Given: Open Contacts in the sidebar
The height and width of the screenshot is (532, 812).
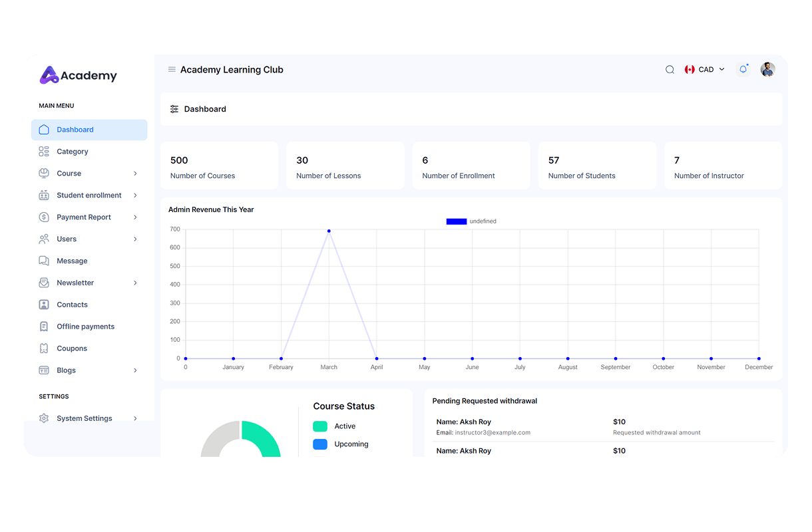Looking at the screenshot, I should point(72,305).
